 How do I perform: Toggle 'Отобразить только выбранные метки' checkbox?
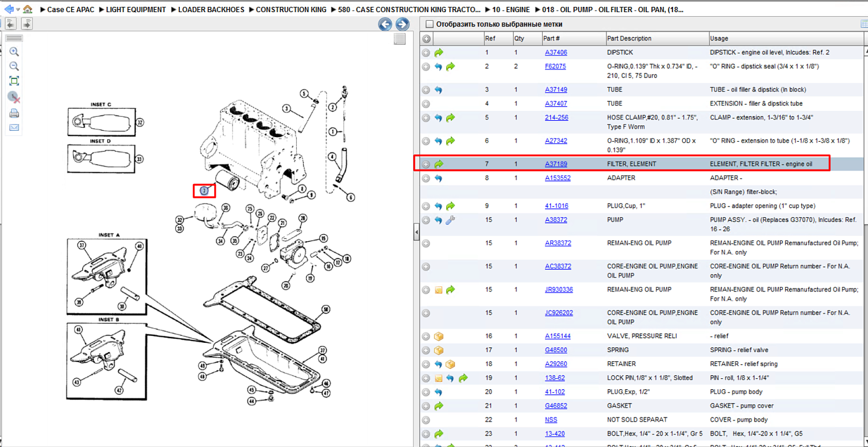tap(429, 24)
